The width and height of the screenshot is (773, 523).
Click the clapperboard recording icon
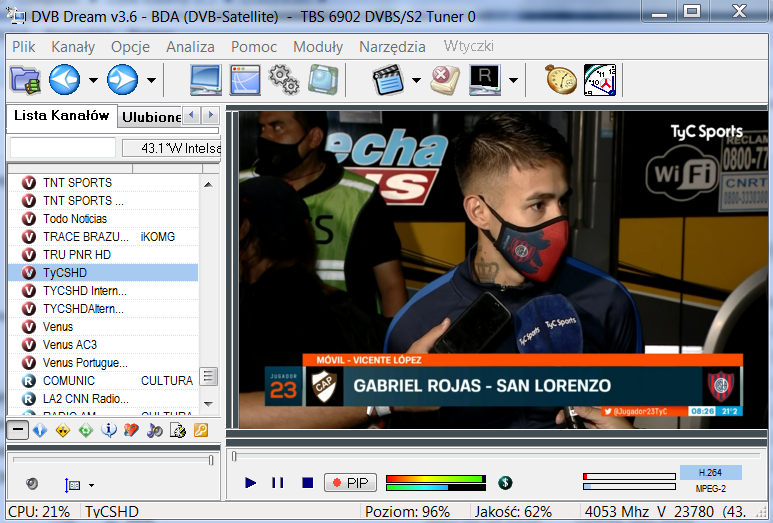tap(388, 80)
